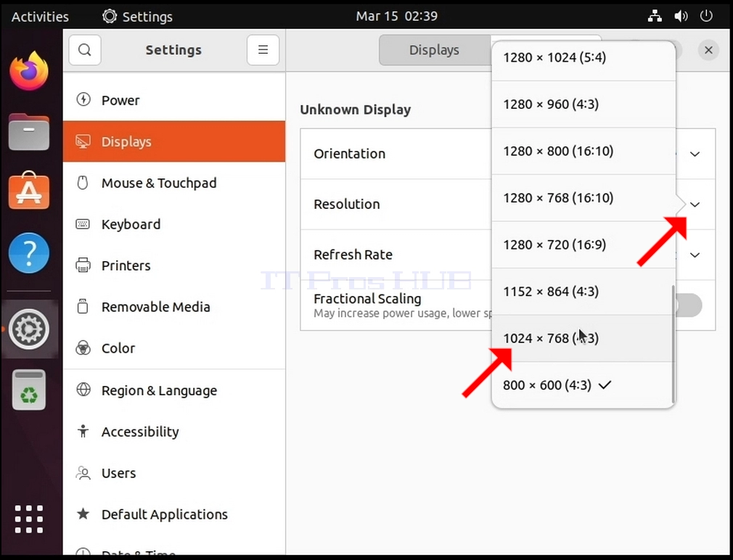
Task: Open Firefox from the dock
Action: point(29,71)
